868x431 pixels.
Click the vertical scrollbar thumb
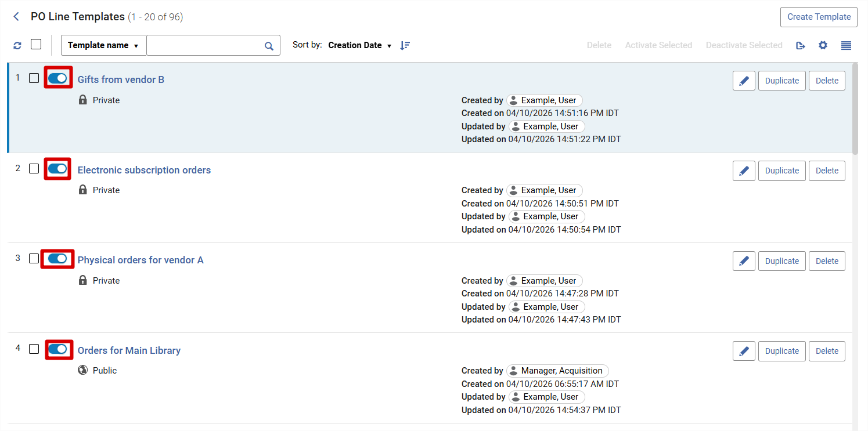[x=855, y=108]
